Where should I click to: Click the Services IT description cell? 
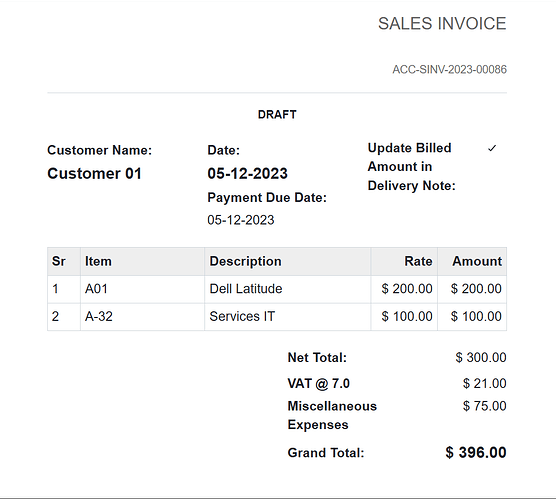(x=288, y=317)
